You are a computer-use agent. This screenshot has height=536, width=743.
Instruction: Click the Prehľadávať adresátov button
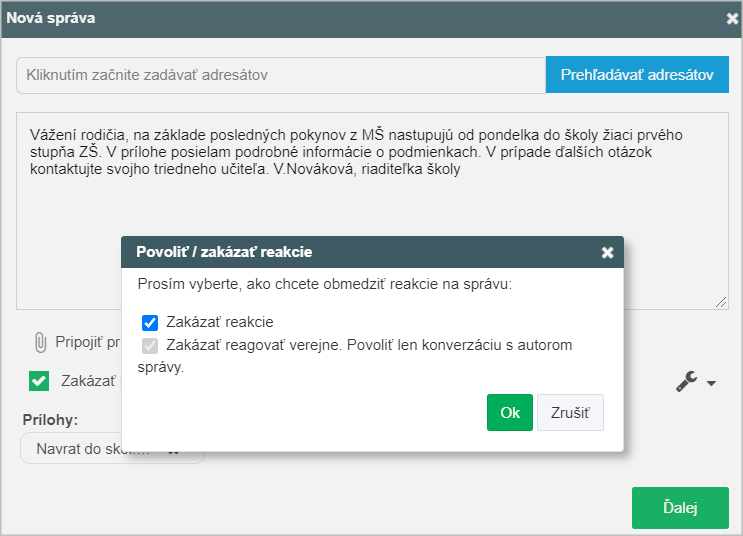coord(637,74)
